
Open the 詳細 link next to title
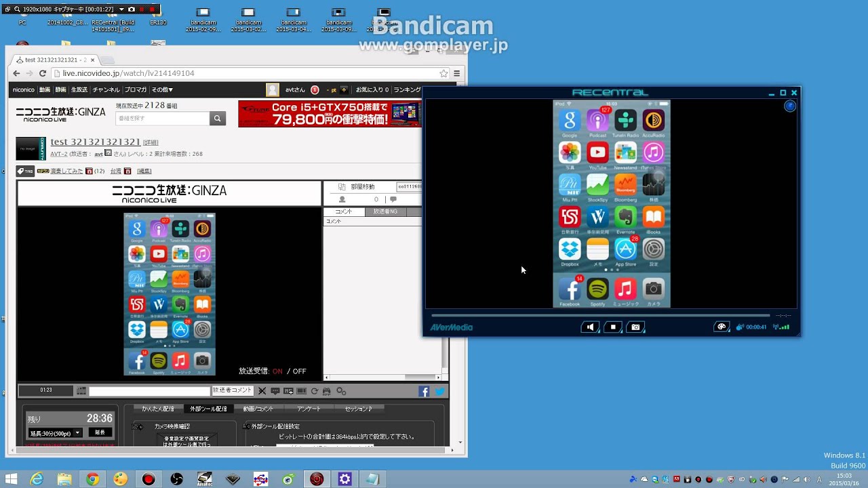point(151,143)
